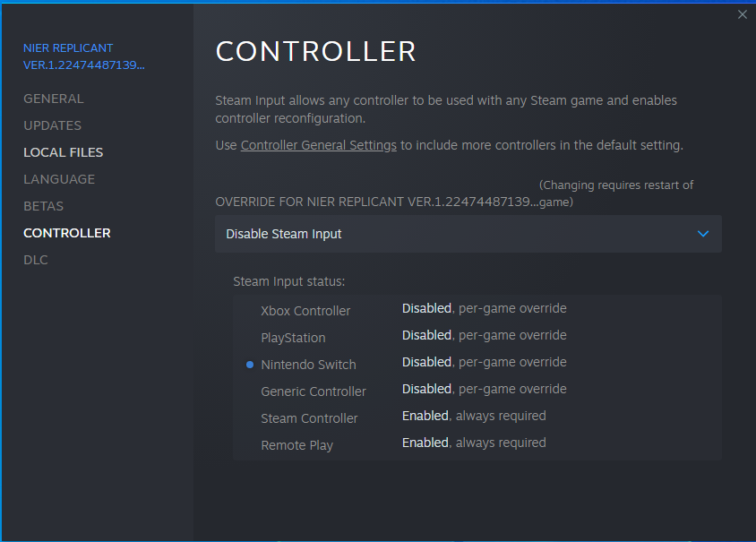Select the Language tab in the sidebar
756x542 pixels.
[59, 179]
